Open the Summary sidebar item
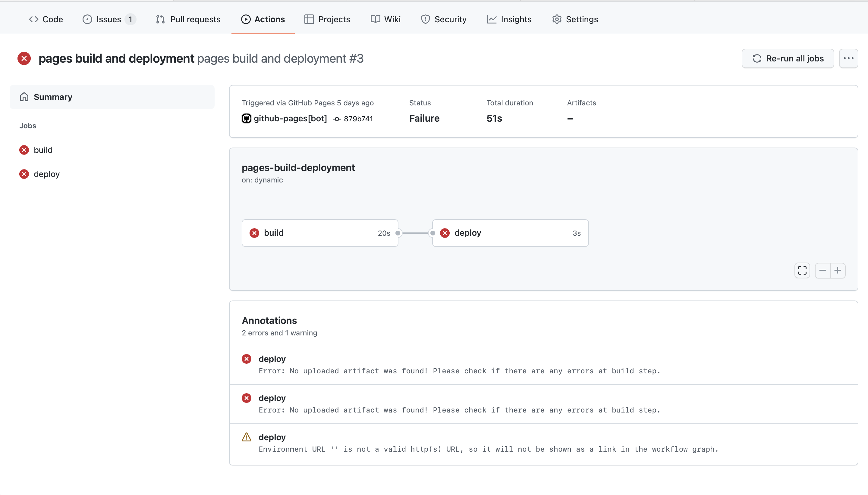This screenshot has width=868, height=495. click(x=53, y=97)
